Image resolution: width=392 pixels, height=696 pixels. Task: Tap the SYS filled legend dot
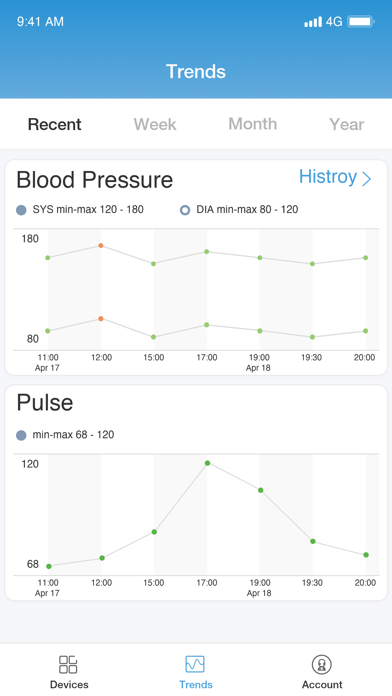[x=21, y=210]
